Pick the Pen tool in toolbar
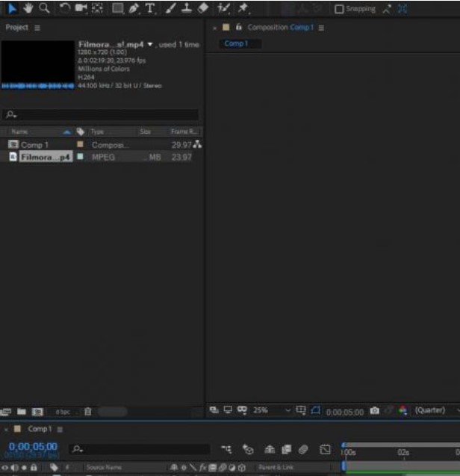This screenshot has width=460, height=476. [x=134, y=8]
